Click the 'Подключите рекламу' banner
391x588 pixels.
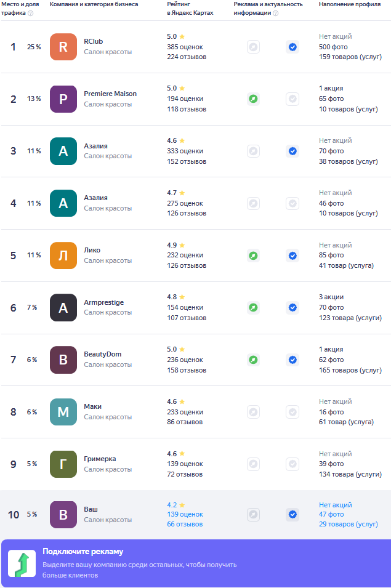click(x=196, y=563)
